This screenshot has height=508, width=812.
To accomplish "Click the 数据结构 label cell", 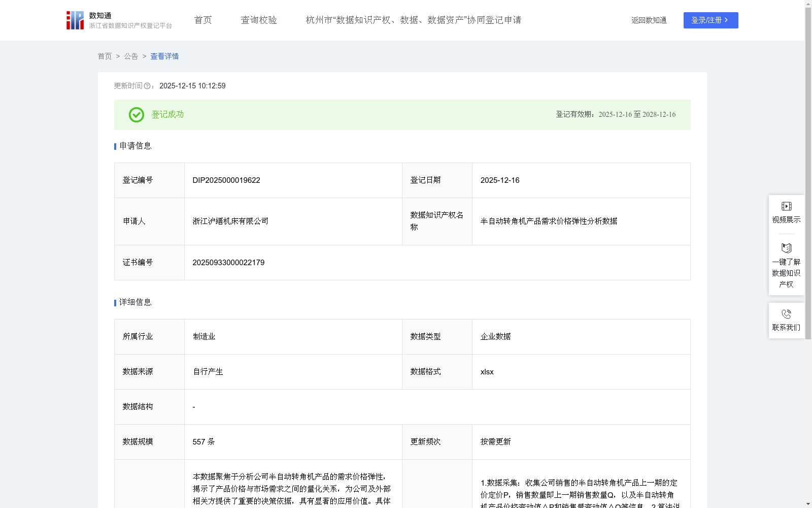I will 149,406.
